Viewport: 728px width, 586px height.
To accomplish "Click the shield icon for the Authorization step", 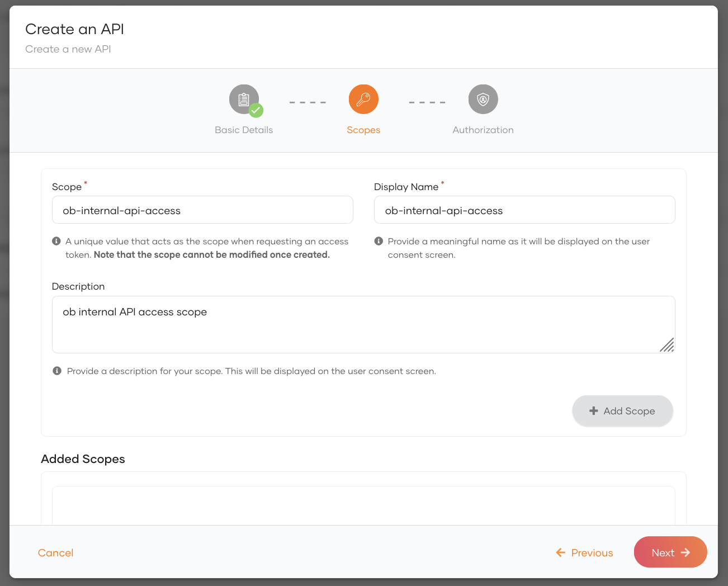I will pyautogui.click(x=483, y=99).
